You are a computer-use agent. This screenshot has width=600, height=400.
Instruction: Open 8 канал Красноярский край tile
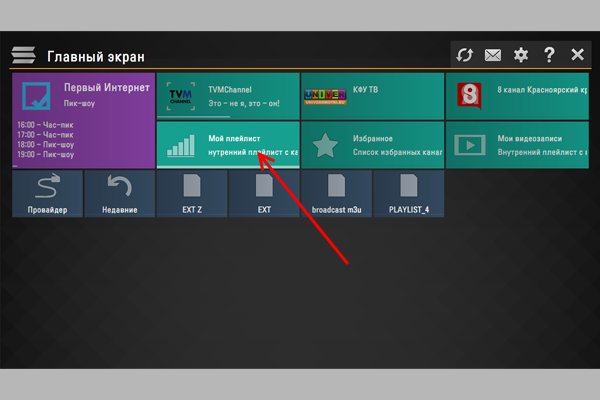point(516,95)
